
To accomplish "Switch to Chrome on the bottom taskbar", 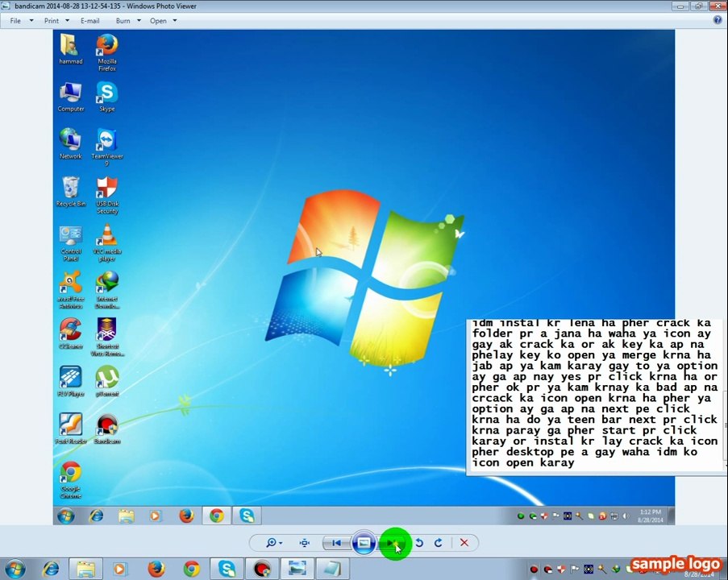I will (191, 569).
